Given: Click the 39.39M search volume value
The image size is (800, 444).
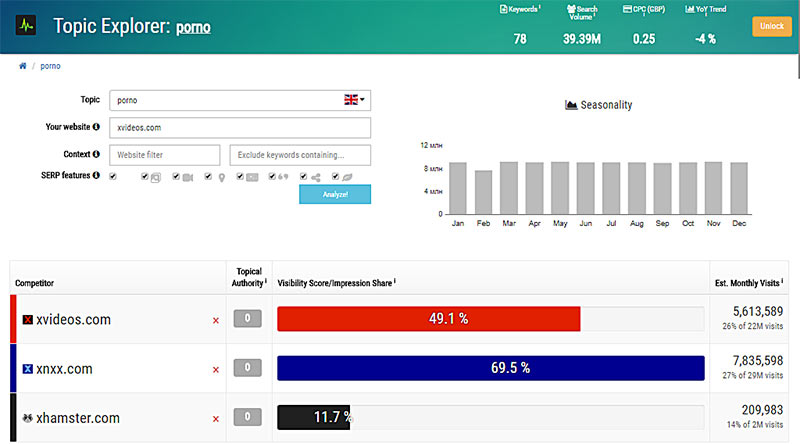Looking at the screenshot, I should coord(582,39).
